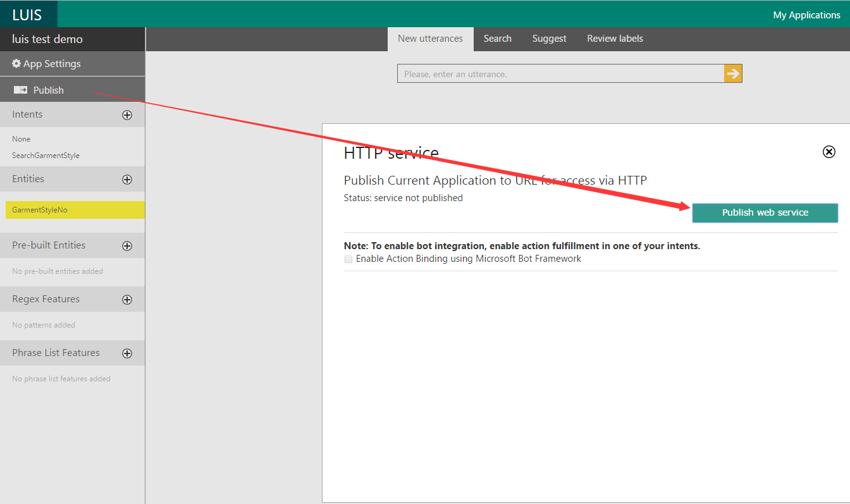Submit utterance with yellow arrow button
850x504 pixels.
pyautogui.click(x=733, y=73)
